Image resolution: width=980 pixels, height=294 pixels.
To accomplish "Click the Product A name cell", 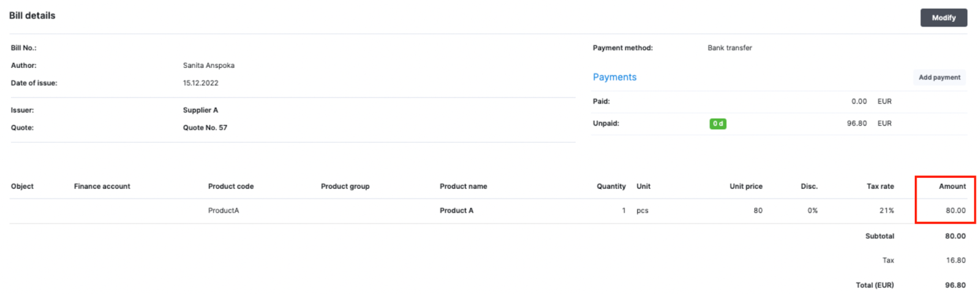I will pyautogui.click(x=456, y=211).
